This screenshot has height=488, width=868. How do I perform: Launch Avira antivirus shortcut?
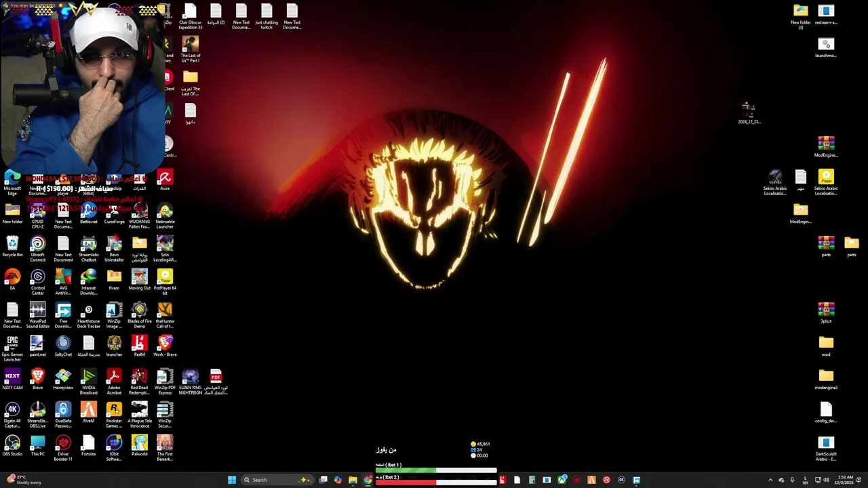pos(165,180)
